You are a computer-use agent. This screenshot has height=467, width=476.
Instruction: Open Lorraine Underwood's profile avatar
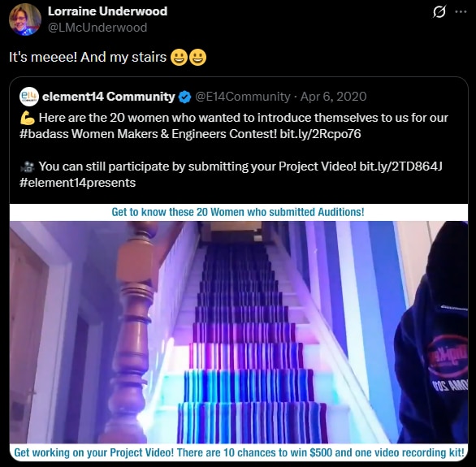tap(25, 19)
